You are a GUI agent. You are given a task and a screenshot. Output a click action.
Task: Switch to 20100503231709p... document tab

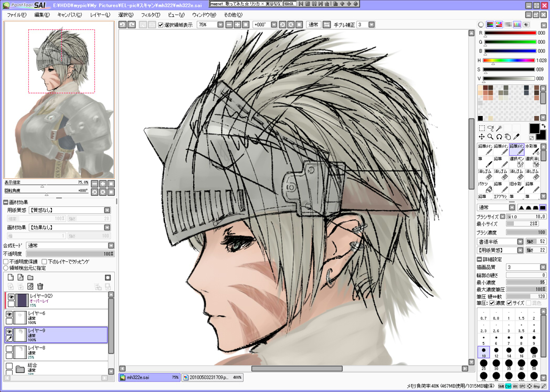212,377
